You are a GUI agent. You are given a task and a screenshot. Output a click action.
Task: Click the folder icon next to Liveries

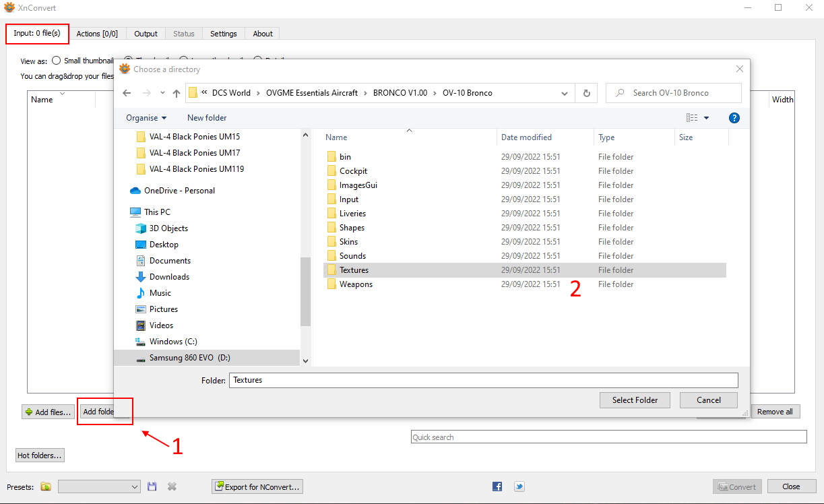point(331,214)
